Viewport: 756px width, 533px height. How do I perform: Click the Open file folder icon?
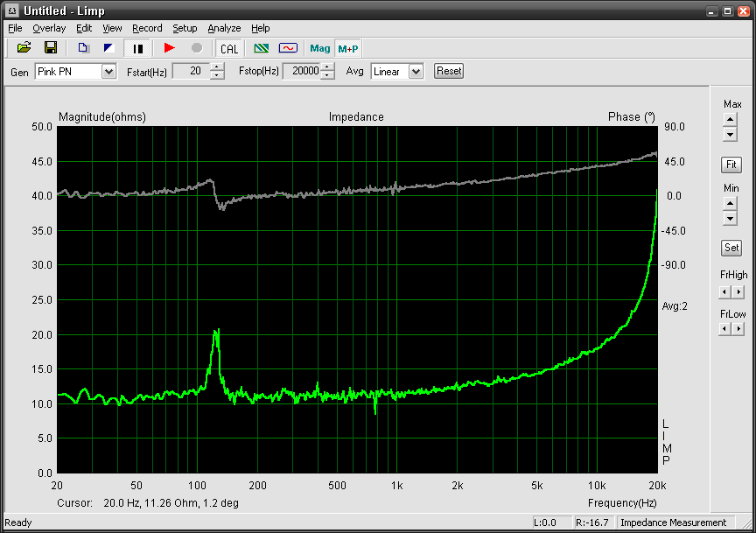24,48
